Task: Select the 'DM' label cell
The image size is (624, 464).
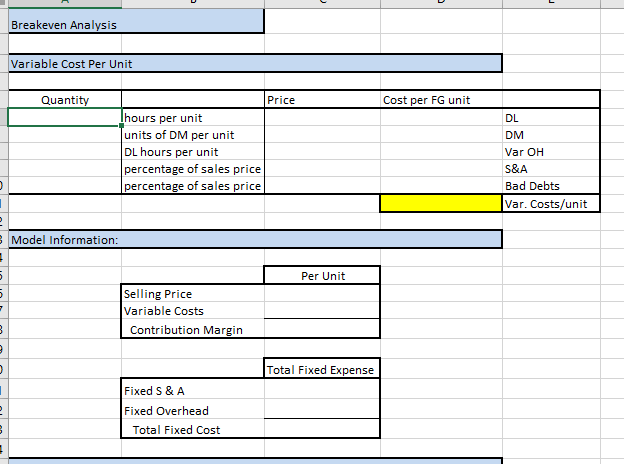Action: pos(551,135)
